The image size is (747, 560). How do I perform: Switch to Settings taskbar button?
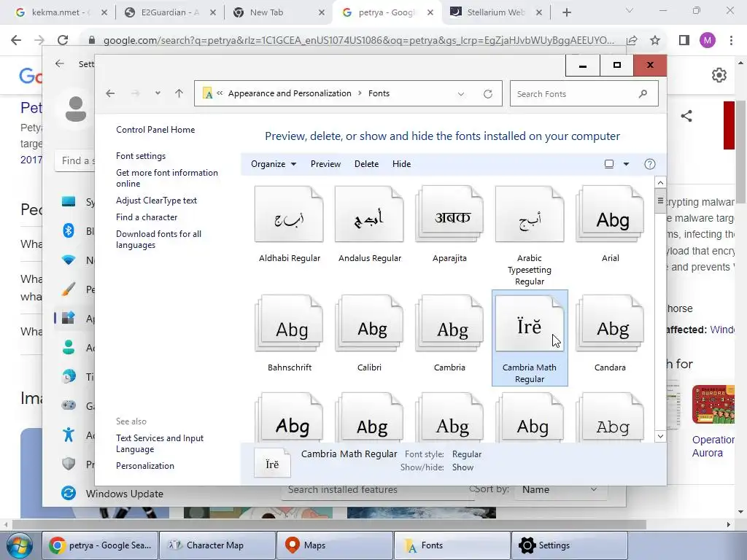[x=569, y=545]
